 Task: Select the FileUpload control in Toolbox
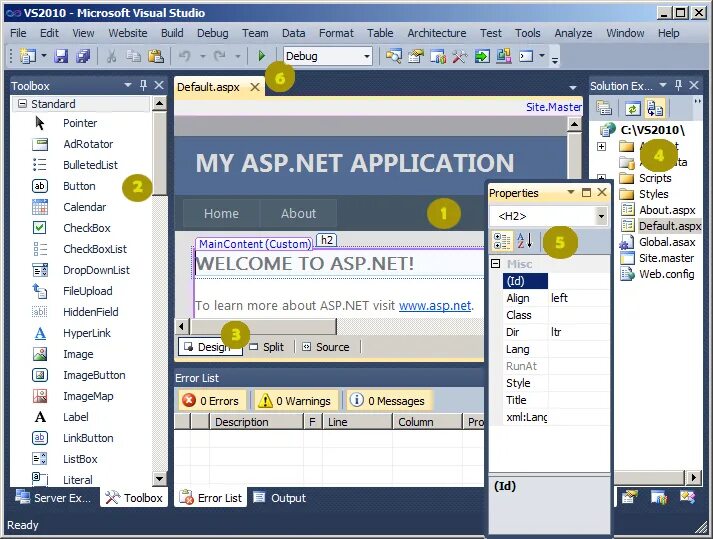coord(88,291)
